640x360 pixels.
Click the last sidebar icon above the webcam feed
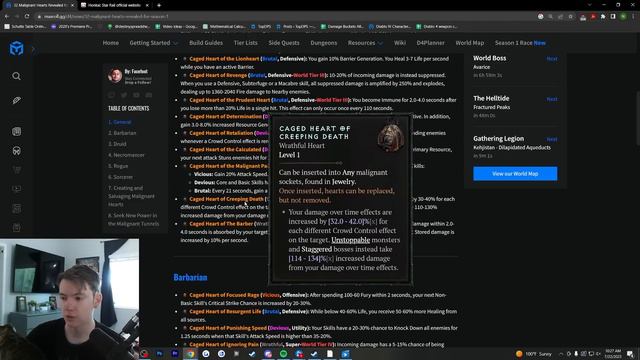coord(16,227)
